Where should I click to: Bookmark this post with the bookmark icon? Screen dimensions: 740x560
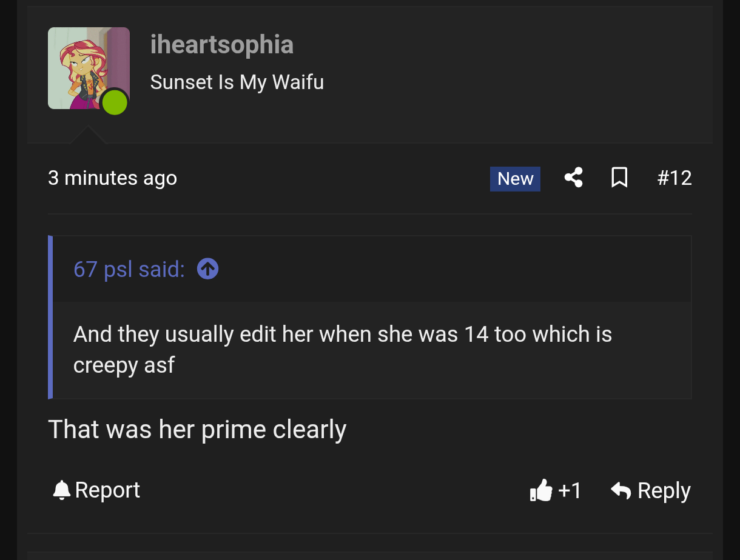point(619,178)
